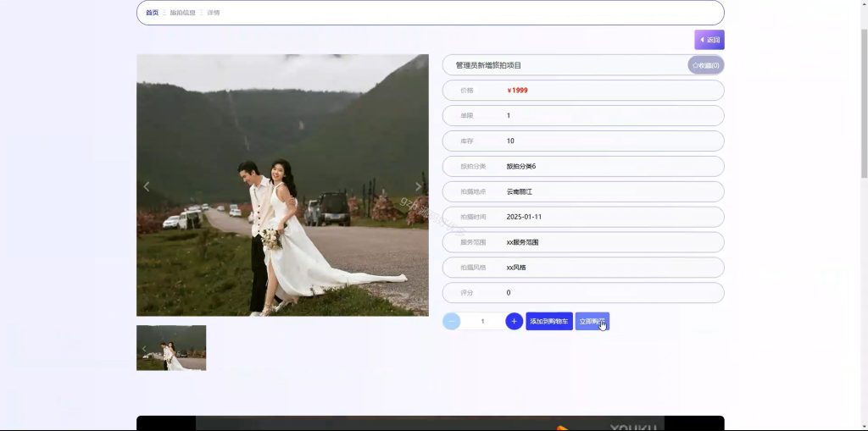This screenshot has width=868, height=431.
Task: Toggle the 收藏 favorite star button
Action: click(706, 65)
